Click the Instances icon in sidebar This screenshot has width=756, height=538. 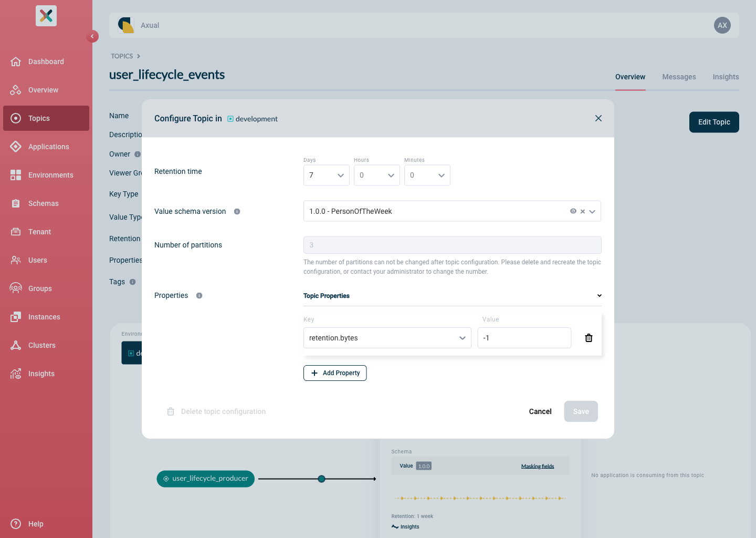(16, 317)
